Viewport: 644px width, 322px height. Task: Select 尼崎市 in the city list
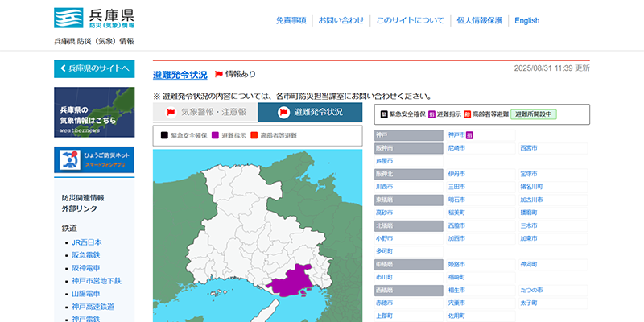(456, 148)
